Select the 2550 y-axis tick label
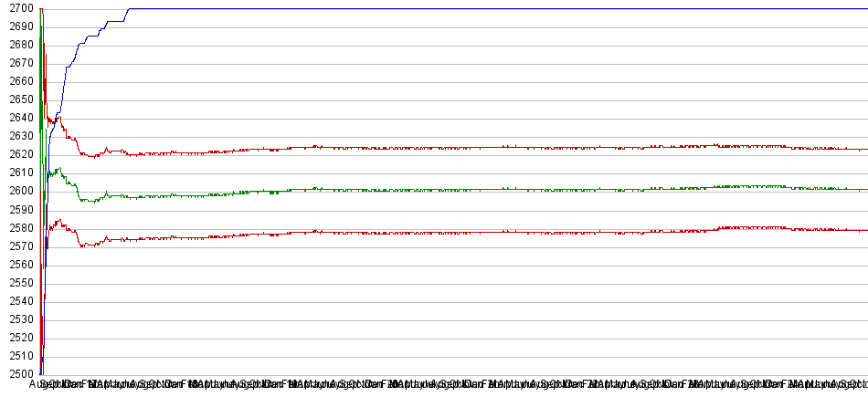This screenshot has height=397, width=868. point(17,282)
